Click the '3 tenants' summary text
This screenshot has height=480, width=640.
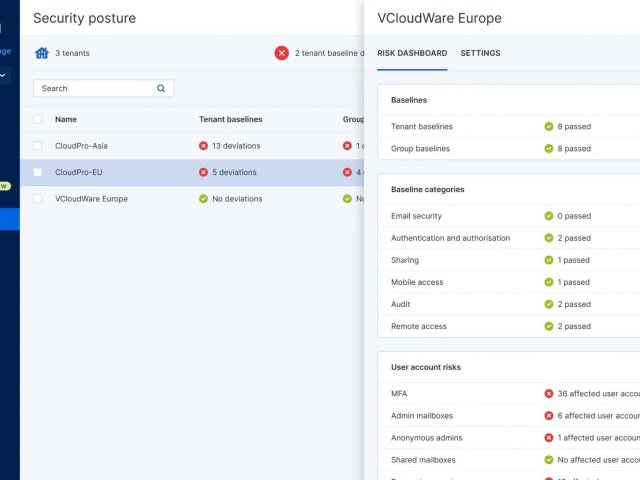click(x=72, y=53)
